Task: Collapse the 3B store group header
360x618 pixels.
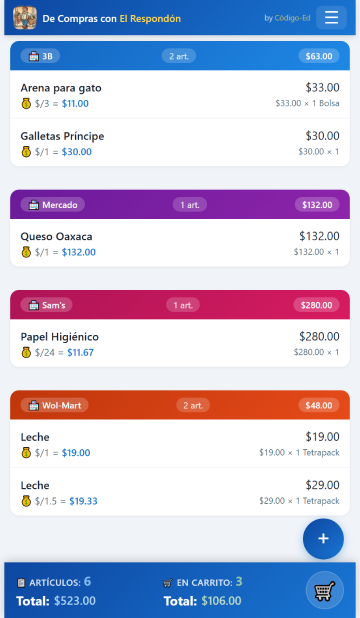Action: click(x=180, y=56)
